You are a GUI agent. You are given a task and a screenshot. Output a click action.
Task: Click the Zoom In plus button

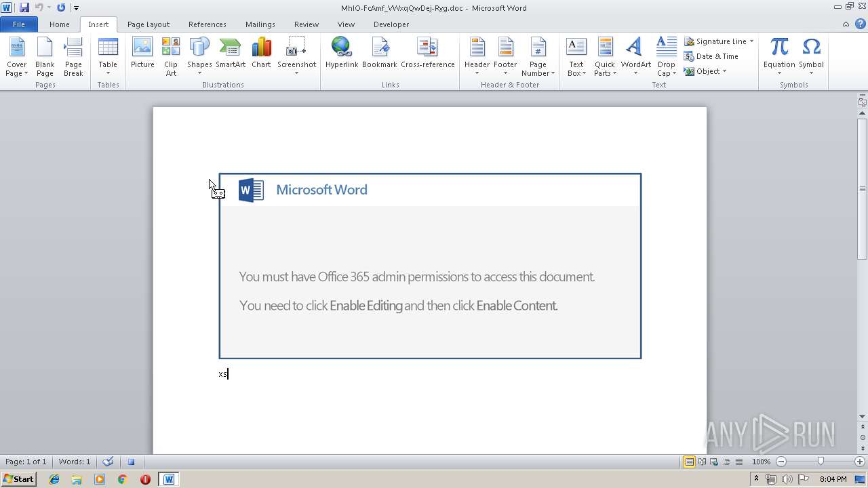click(860, 462)
